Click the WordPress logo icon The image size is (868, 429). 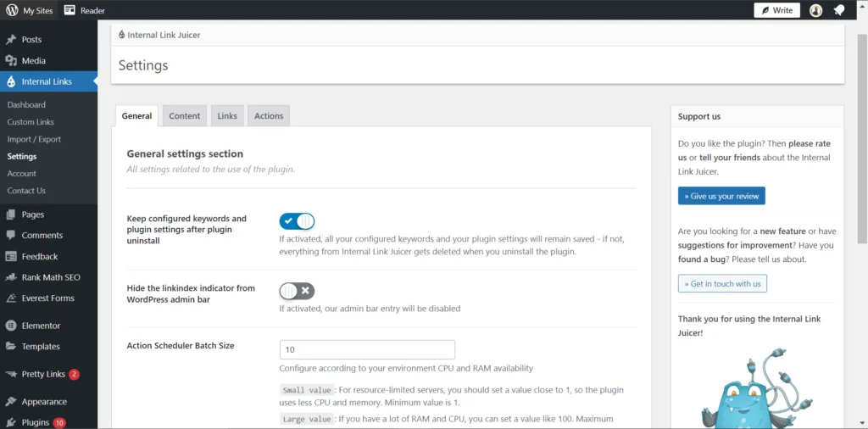coord(12,10)
